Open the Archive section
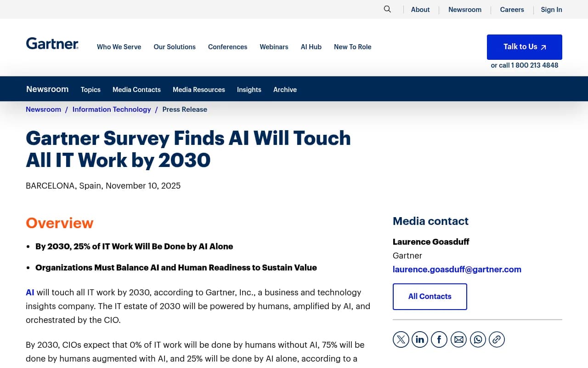This screenshot has height=368, width=588. (285, 90)
